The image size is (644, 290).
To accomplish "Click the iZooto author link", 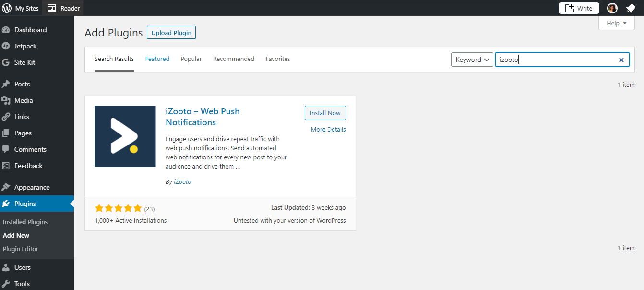I will 182,182.
